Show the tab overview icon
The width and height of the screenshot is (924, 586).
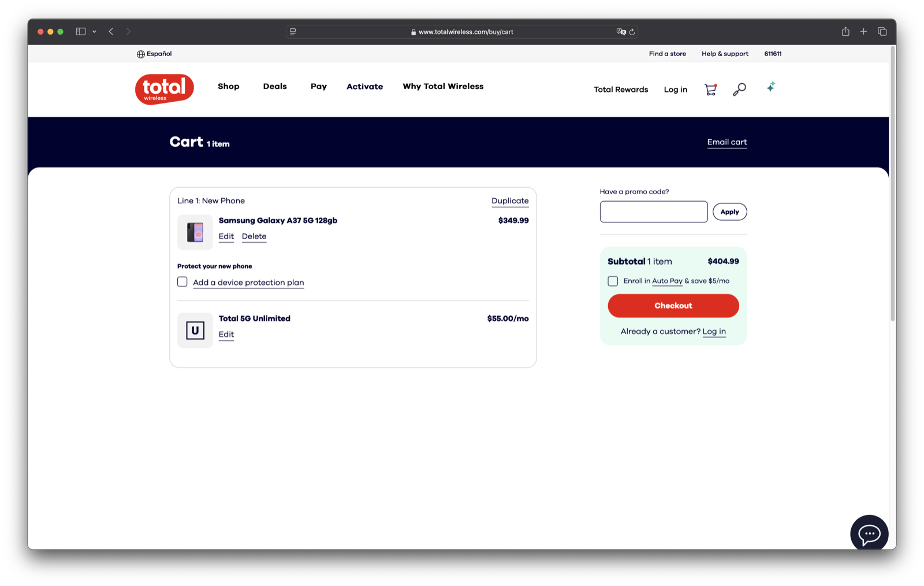coord(882,32)
